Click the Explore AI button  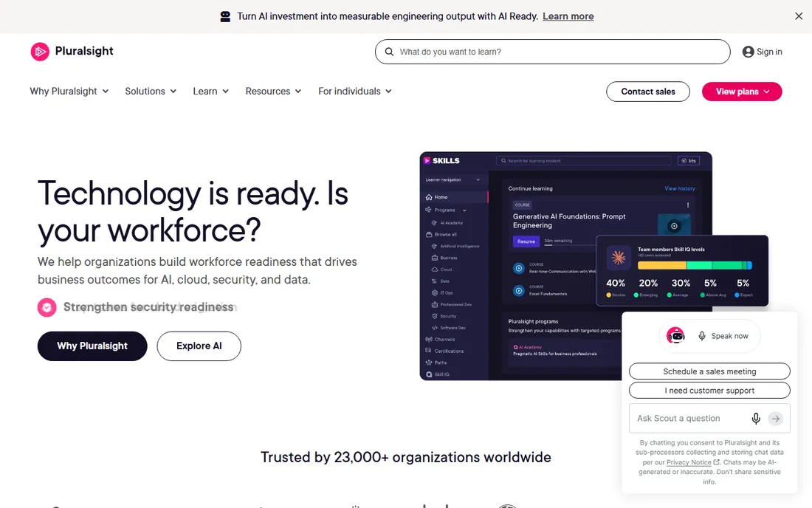click(x=199, y=346)
